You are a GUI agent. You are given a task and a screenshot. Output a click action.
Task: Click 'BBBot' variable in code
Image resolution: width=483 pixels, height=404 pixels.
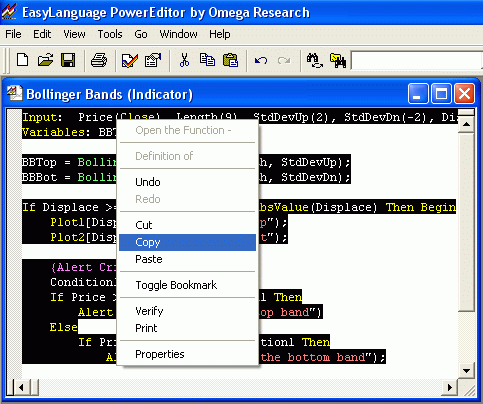click(x=39, y=177)
